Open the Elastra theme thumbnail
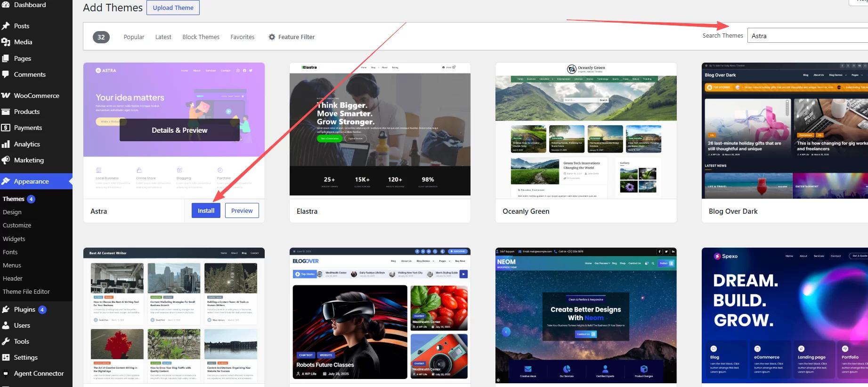The image size is (868, 387). coord(380,129)
